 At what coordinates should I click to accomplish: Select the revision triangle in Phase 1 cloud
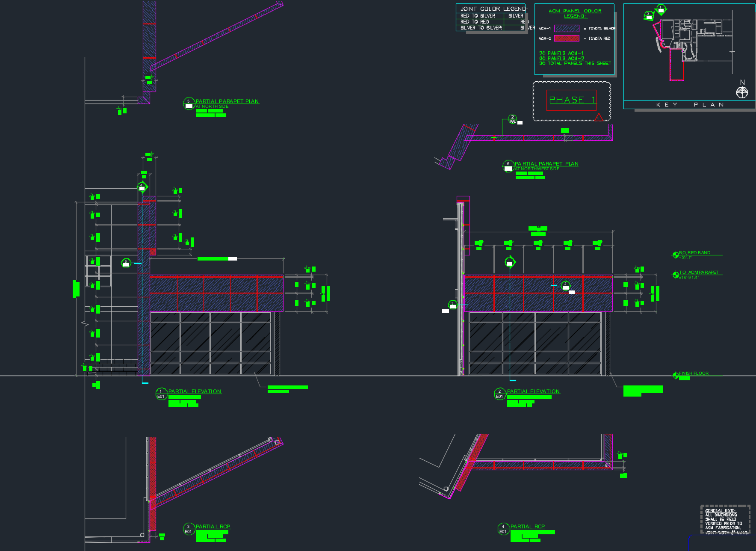click(x=598, y=117)
